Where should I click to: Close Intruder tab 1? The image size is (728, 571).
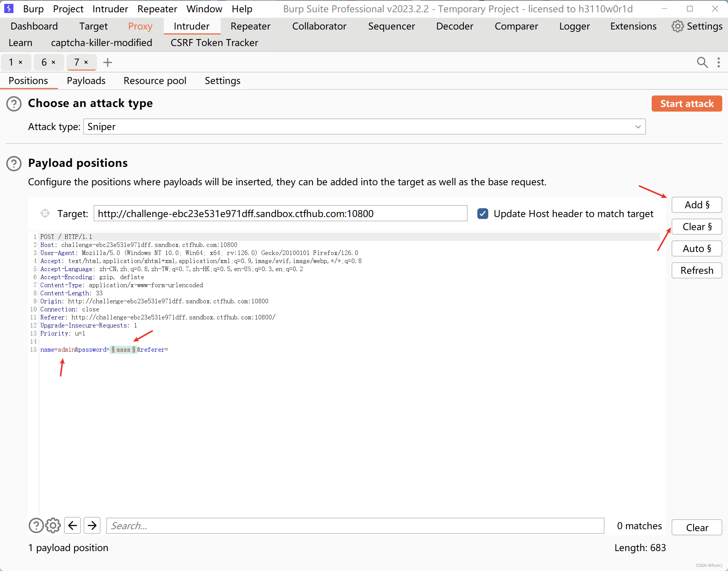(x=21, y=62)
